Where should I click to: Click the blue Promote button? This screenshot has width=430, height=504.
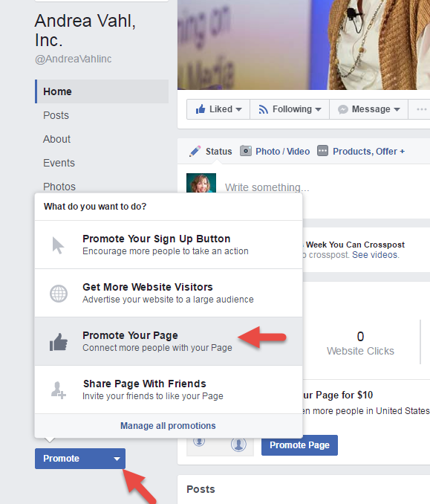click(x=80, y=459)
